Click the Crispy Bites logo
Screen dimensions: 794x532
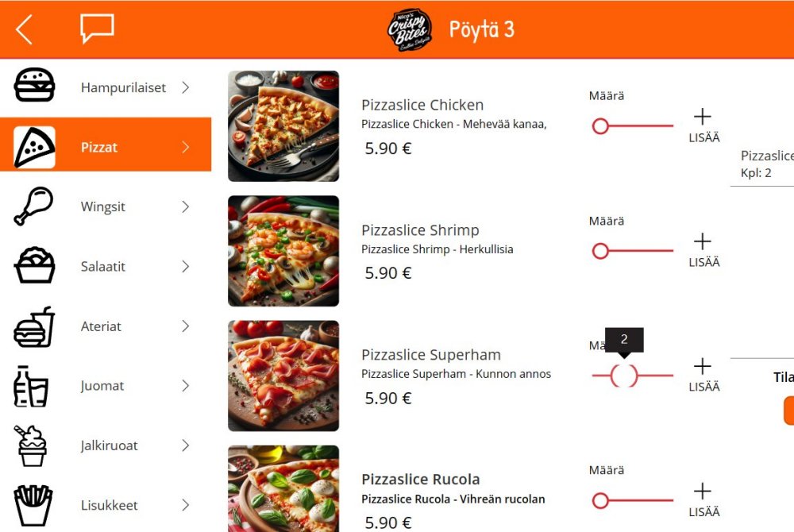[x=409, y=30]
